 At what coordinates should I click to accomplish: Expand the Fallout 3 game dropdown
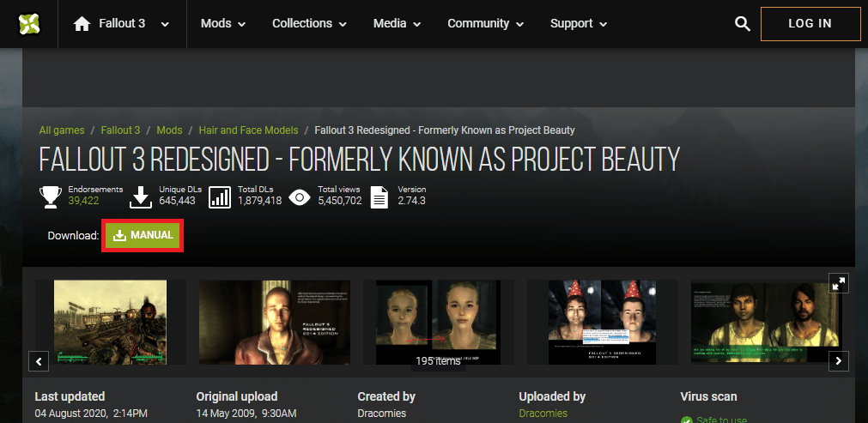164,24
